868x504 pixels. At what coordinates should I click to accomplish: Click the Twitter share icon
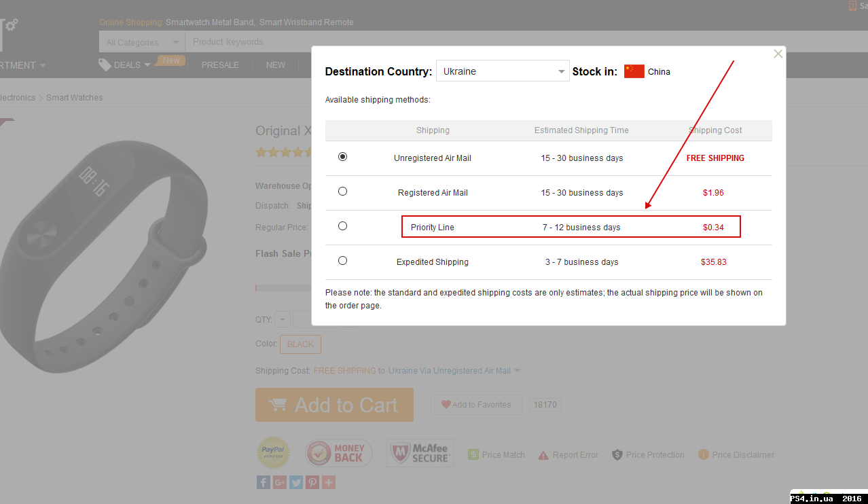[296, 482]
